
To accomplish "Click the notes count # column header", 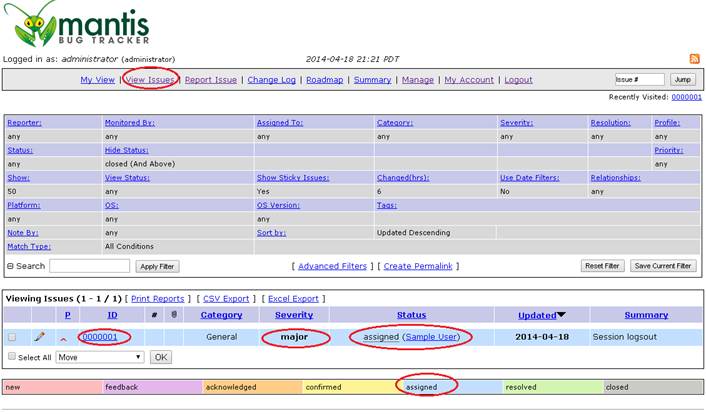I will coord(154,315).
